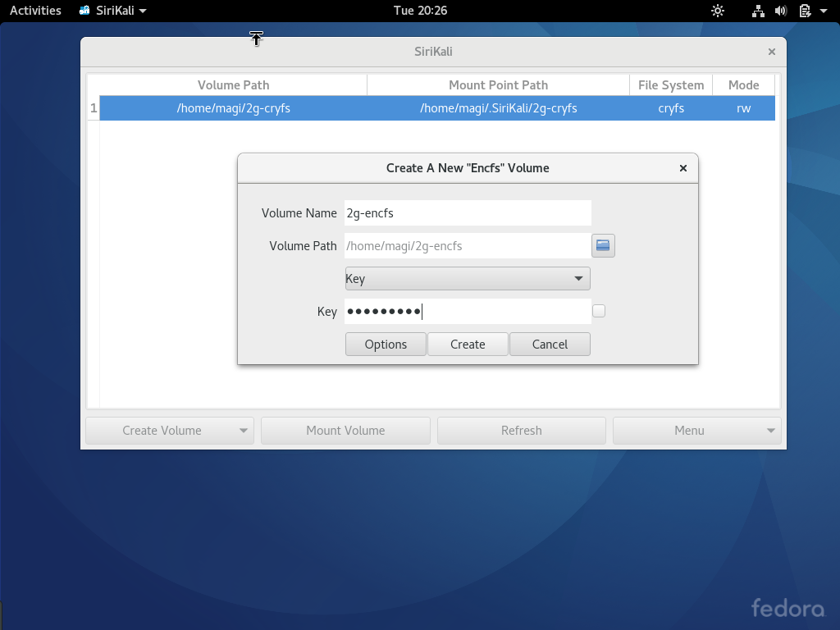Select the /home/magi/2g-cryfs volume cell
The height and width of the screenshot is (630, 840).
[x=234, y=108]
